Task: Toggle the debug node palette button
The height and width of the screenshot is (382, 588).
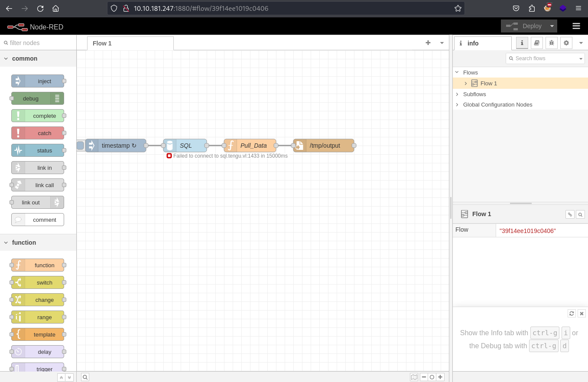Action: click(57, 98)
